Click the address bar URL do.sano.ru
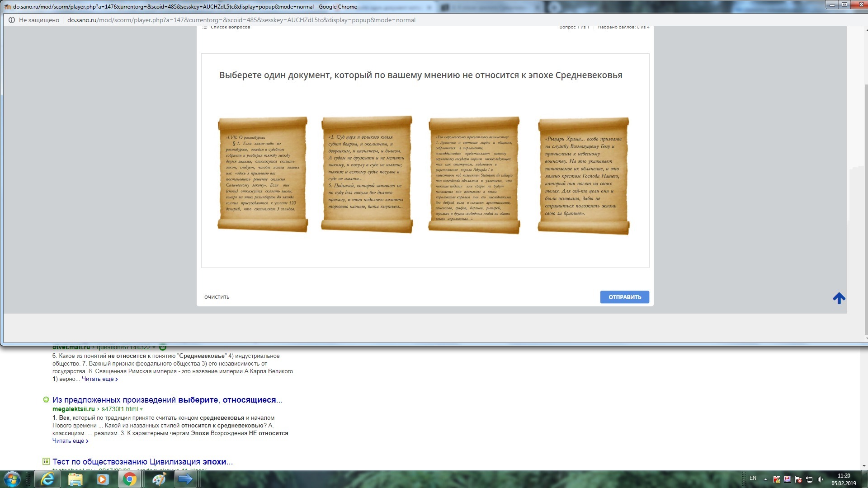This screenshot has height=488, width=868. [x=241, y=20]
